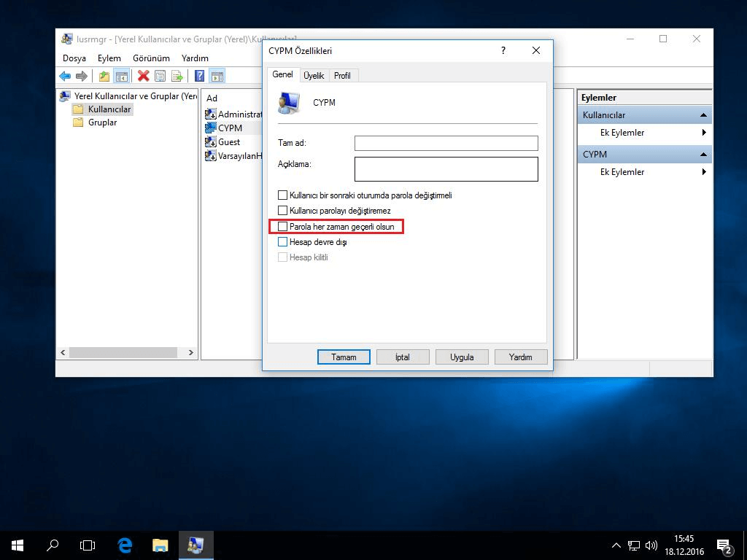
Task: Collapse the CYPM actions section header
Action: coord(703,155)
